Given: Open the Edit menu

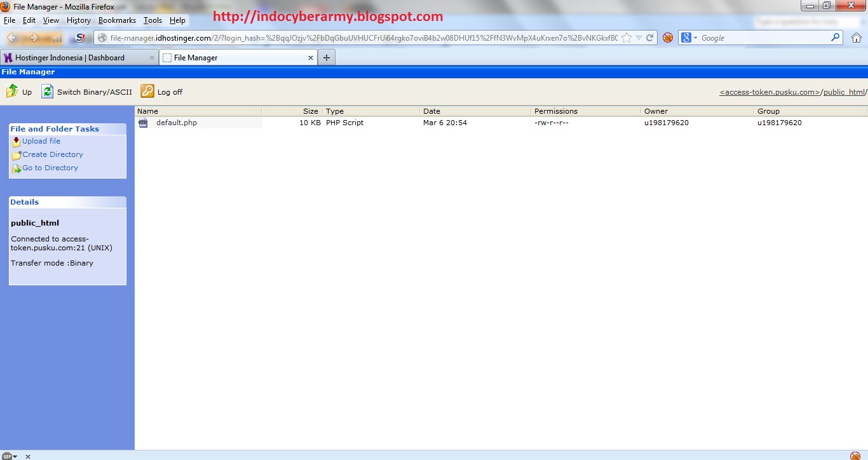Looking at the screenshot, I should click(x=29, y=20).
